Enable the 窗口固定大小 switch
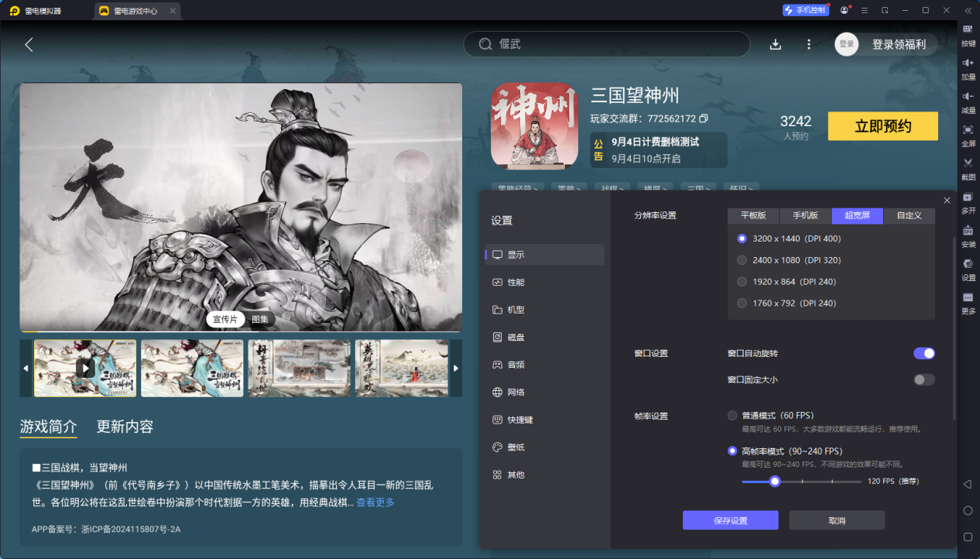The height and width of the screenshot is (559, 980). 924,379
